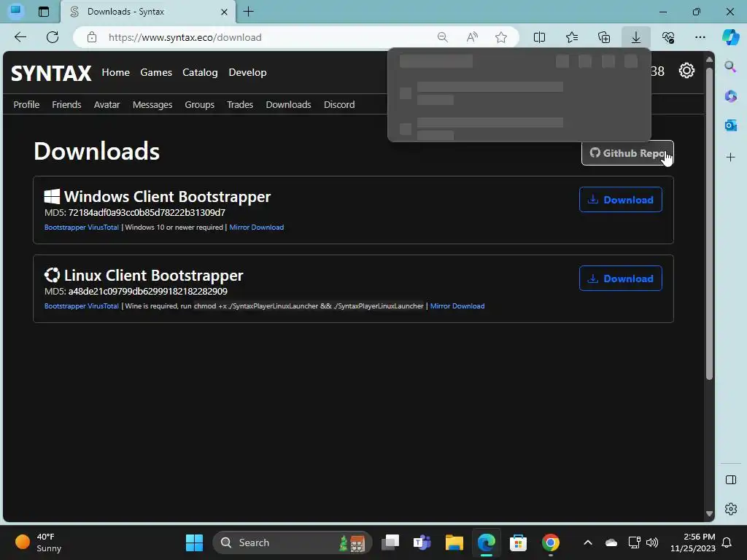Screen dimensions: 747x560
Task: Open Syntax account settings gear
Action: [686, 71]
